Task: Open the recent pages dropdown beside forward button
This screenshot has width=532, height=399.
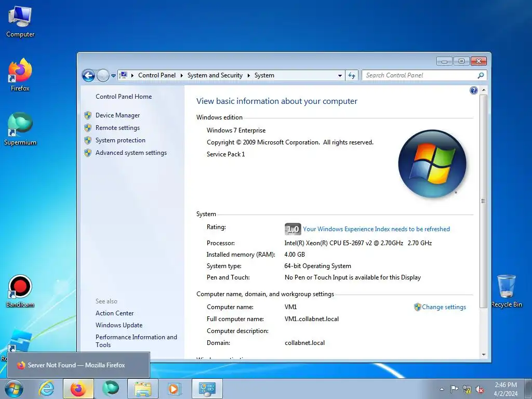Action: click(x=113, y=76)
